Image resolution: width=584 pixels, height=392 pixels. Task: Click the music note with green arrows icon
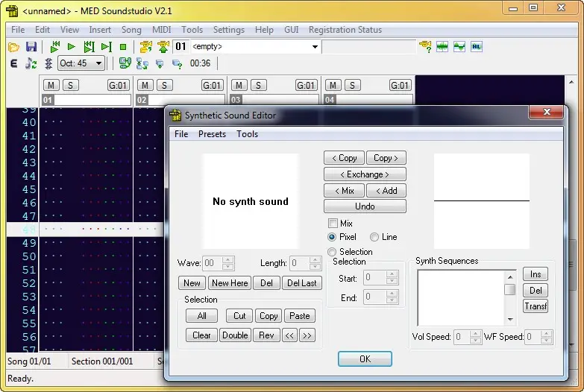coord(31,63)
